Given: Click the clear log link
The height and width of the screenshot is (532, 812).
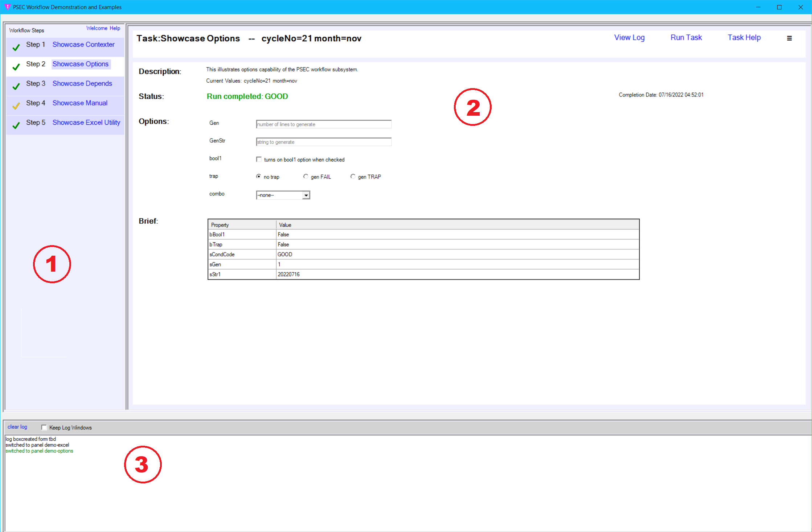Looking at the screenshot, I should pyautogui.click(x=17, y=427).
